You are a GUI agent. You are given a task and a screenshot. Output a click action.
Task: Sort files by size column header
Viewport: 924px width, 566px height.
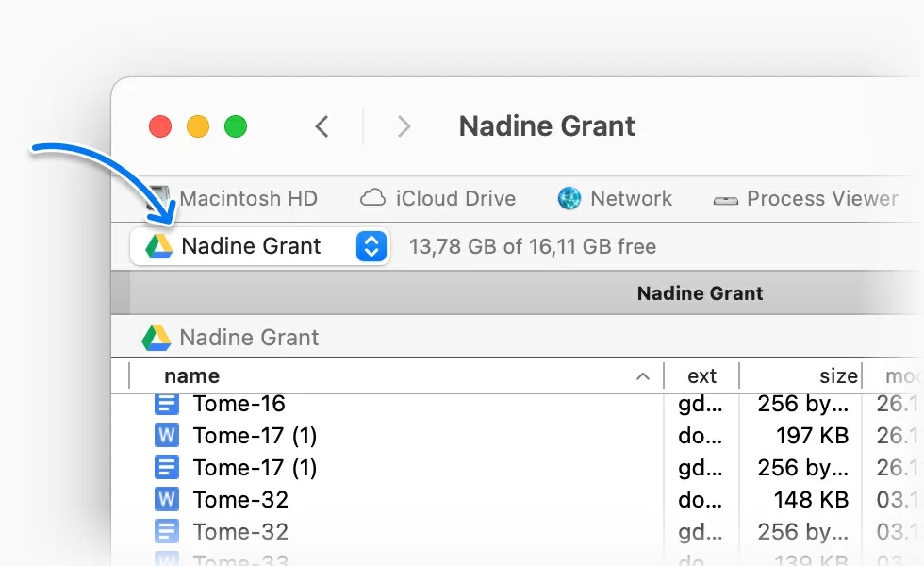pyautogui.click(x=837, y=375)
